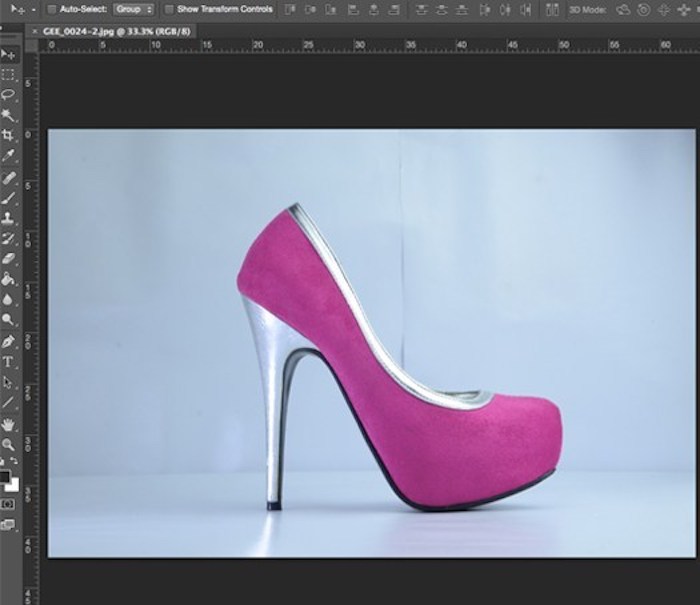Select the Zoom magnifier tool
This screenshot has height=605, width=700.
click(9, 445)
